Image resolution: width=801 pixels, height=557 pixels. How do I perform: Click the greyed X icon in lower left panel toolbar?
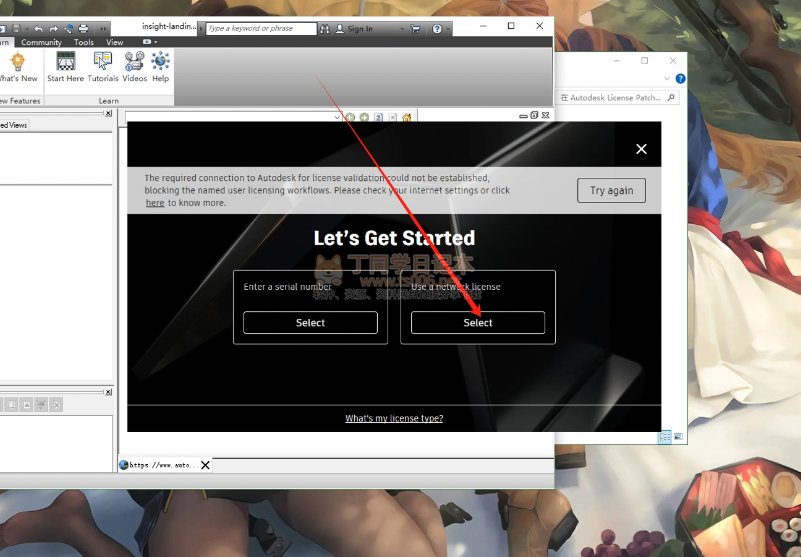pyautogui.click(x=57, y=405)
